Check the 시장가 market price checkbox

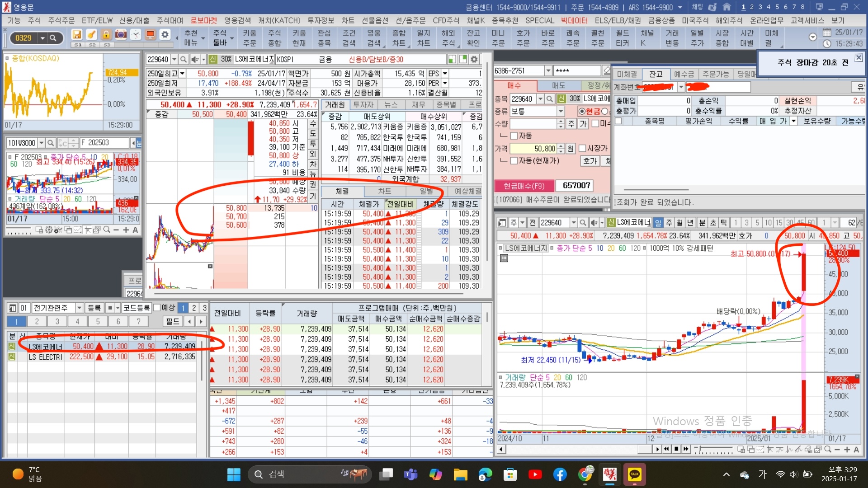(582, 148)
